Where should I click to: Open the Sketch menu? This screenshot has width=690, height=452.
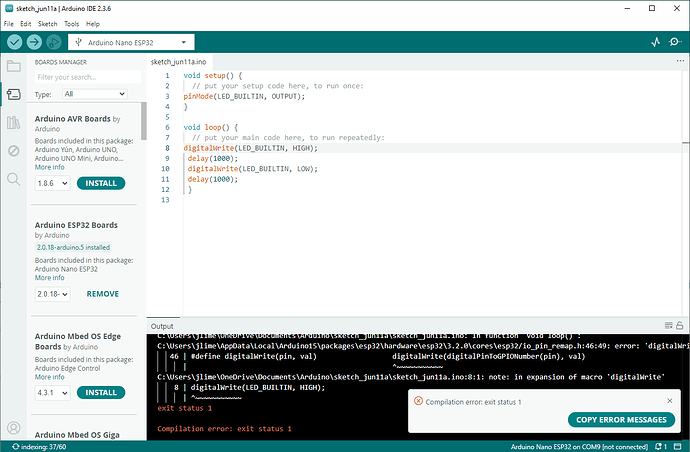(x=48, y=24)
